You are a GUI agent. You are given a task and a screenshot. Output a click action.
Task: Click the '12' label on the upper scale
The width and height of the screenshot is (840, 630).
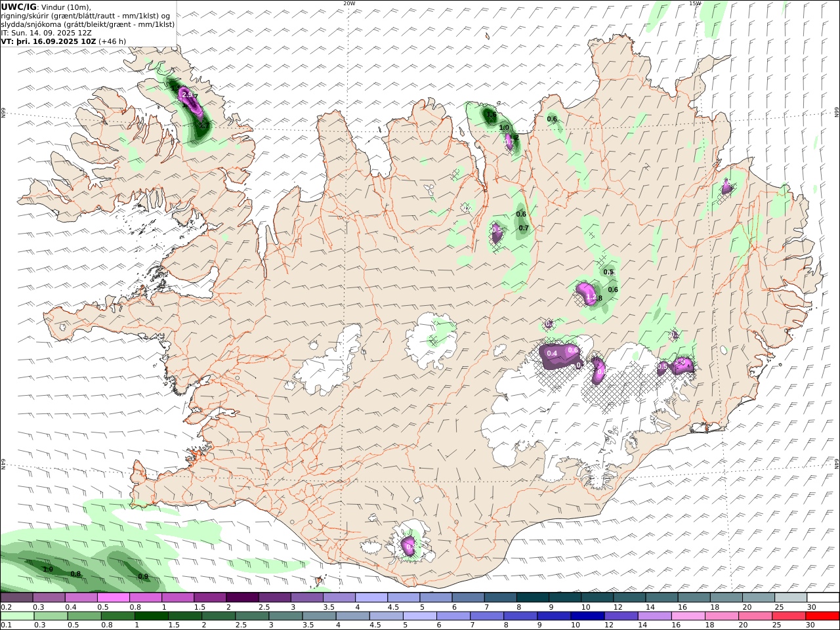coord(618,607)
